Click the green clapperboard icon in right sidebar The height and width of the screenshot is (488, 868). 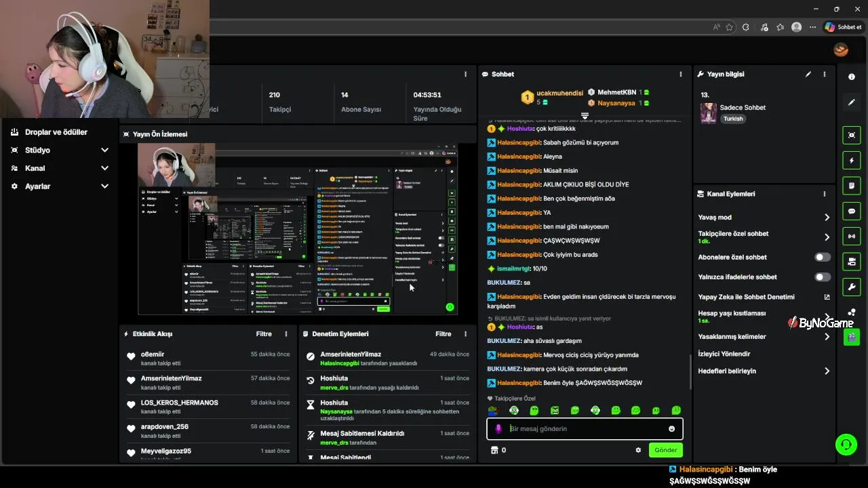852,338
